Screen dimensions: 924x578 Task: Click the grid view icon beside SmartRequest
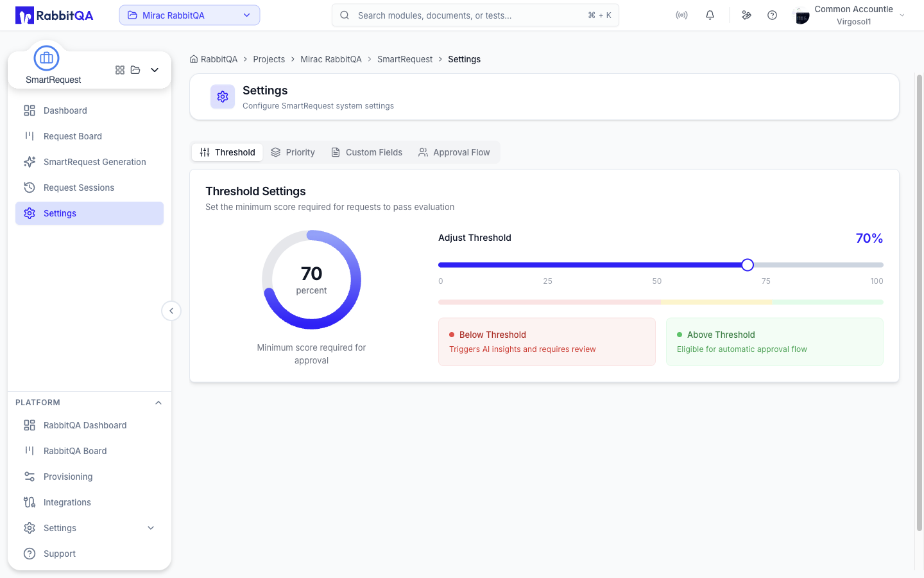120,70
